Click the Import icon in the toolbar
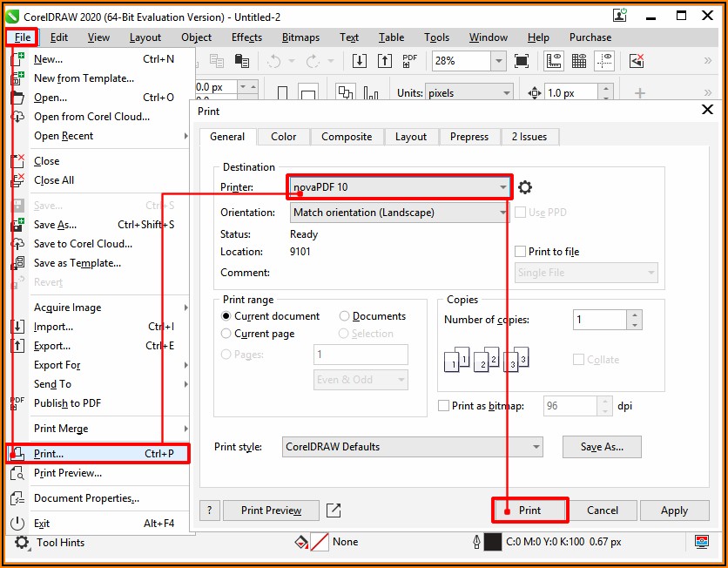 point(360,61)
